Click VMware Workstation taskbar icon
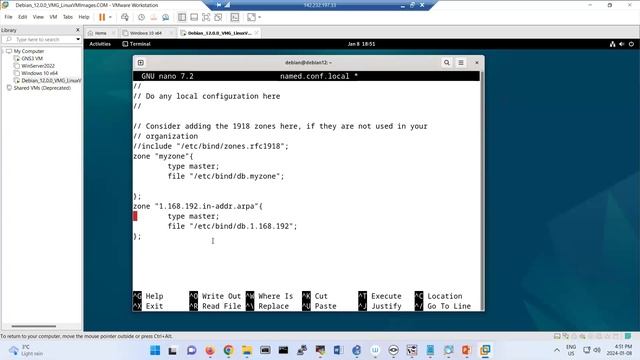 click(485, 350)
